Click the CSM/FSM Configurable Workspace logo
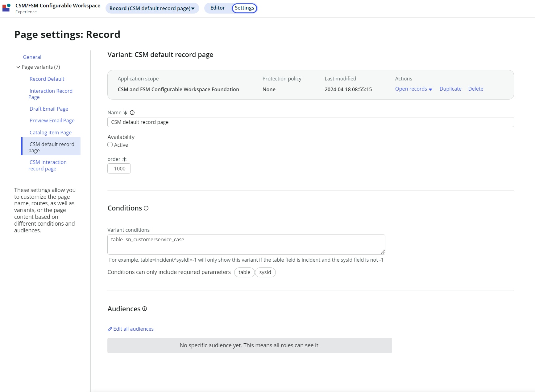Viewport: 535px width, 392px height. pos(6,8)
